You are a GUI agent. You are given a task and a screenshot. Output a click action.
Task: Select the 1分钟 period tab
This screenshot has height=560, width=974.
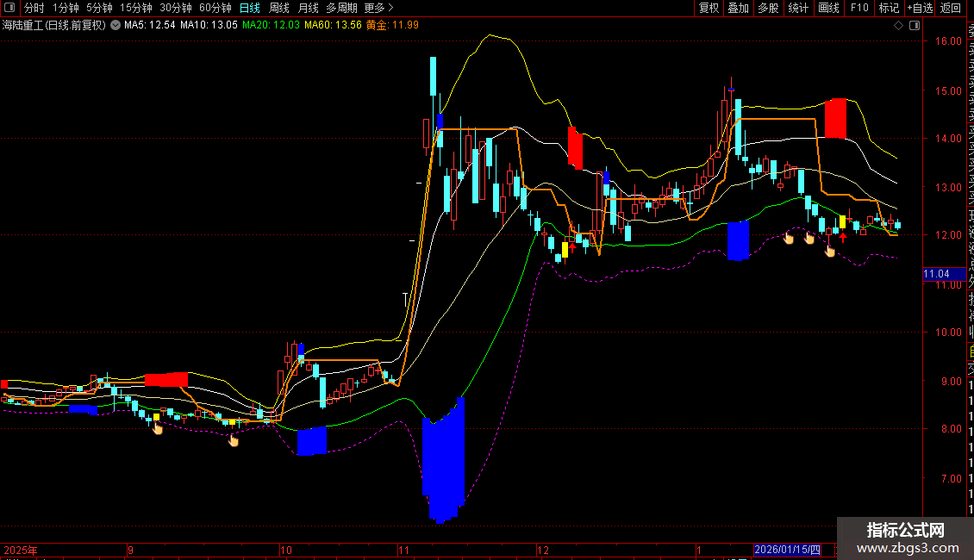(x=66, y=8)
